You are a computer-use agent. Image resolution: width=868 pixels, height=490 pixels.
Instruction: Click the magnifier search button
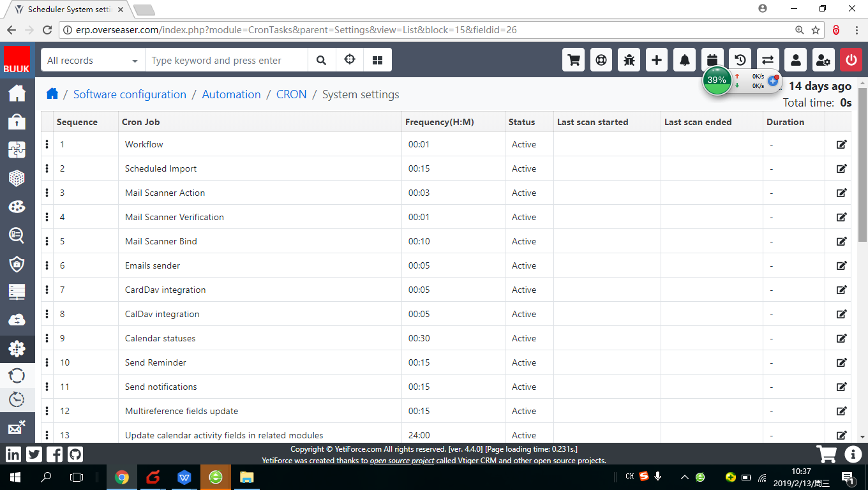coord(322,60)
